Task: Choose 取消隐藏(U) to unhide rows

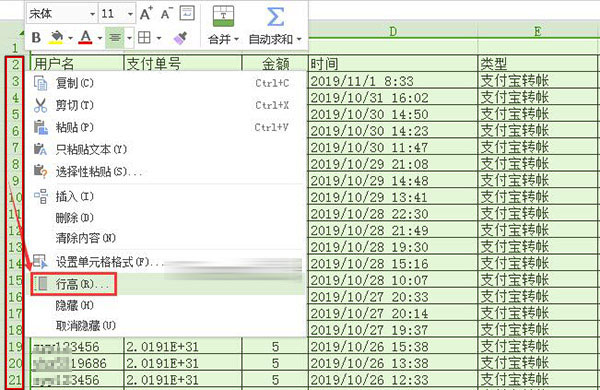Action: click(x=166, y=326)
